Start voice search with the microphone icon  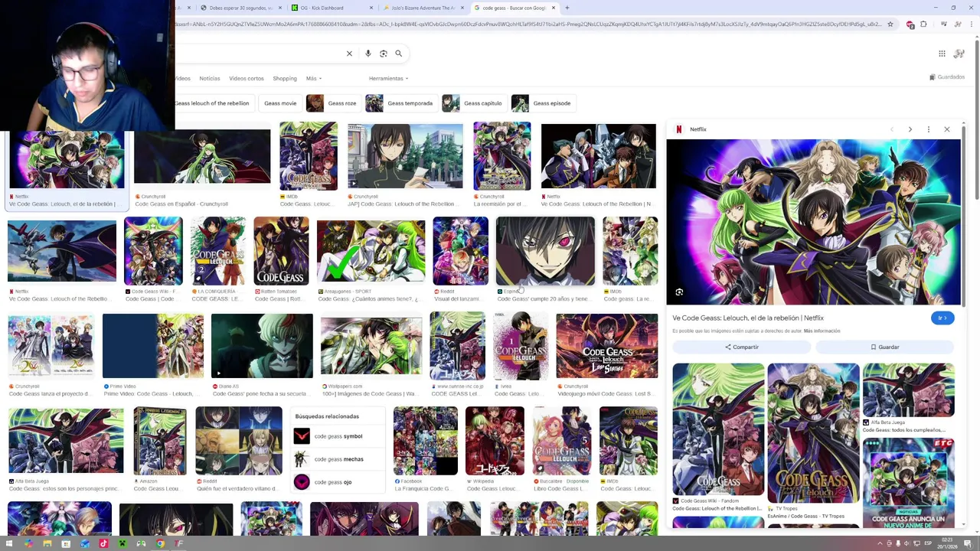(368, 54)
